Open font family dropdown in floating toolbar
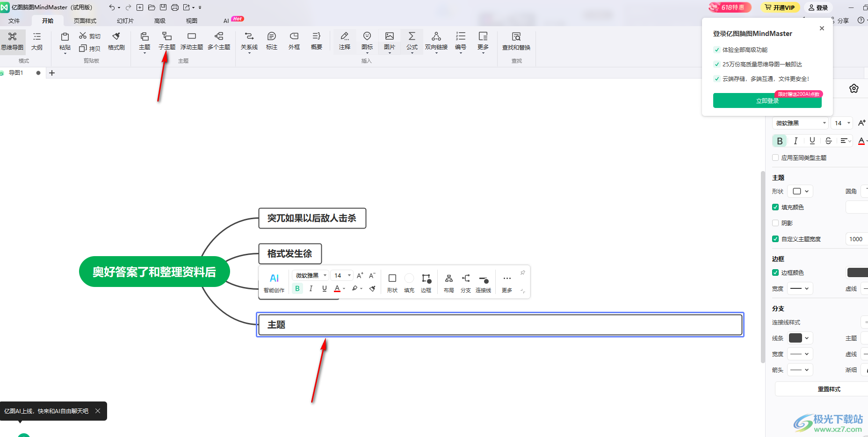Image resolution: width=868 pixels, height=437 pixels. click(x=311, y=275)
